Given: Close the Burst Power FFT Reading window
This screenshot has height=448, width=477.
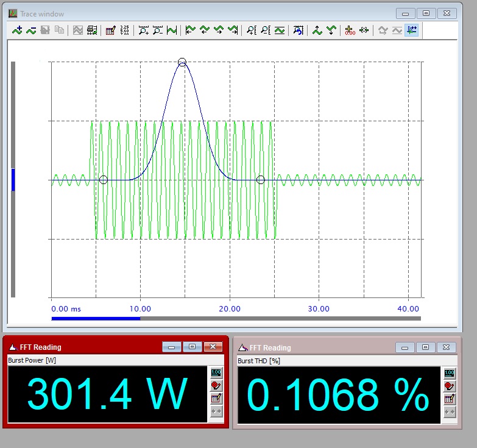Looking at the screenshot, I should 213,347.
